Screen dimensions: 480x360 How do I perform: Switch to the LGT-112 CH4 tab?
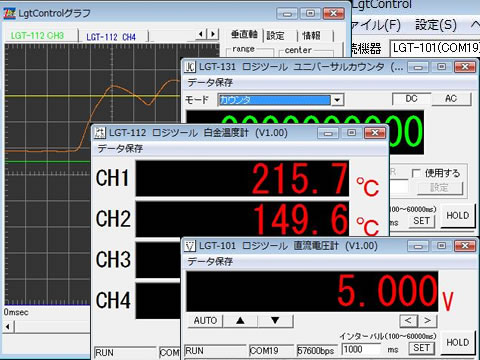coord(111,37)
